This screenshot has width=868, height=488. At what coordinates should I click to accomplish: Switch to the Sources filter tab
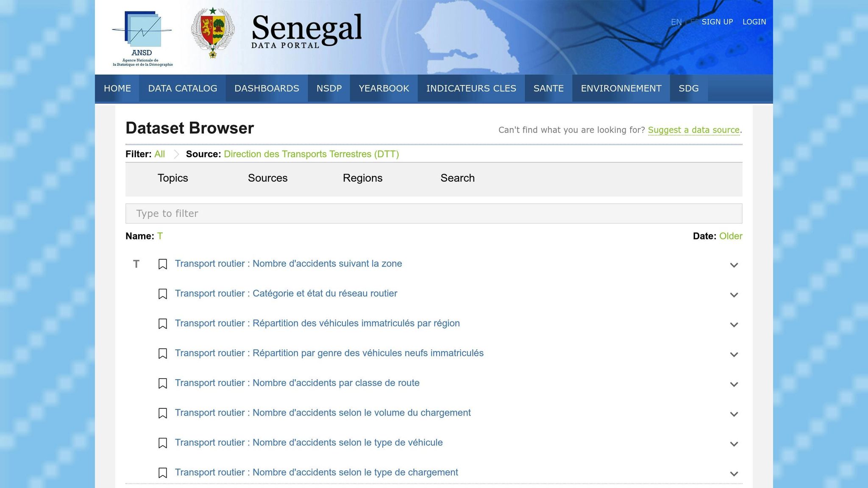267,178
